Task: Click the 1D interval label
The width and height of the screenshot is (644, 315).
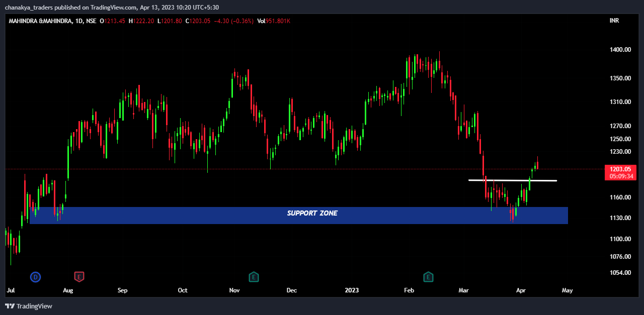Action: click(x=78, y=21)
